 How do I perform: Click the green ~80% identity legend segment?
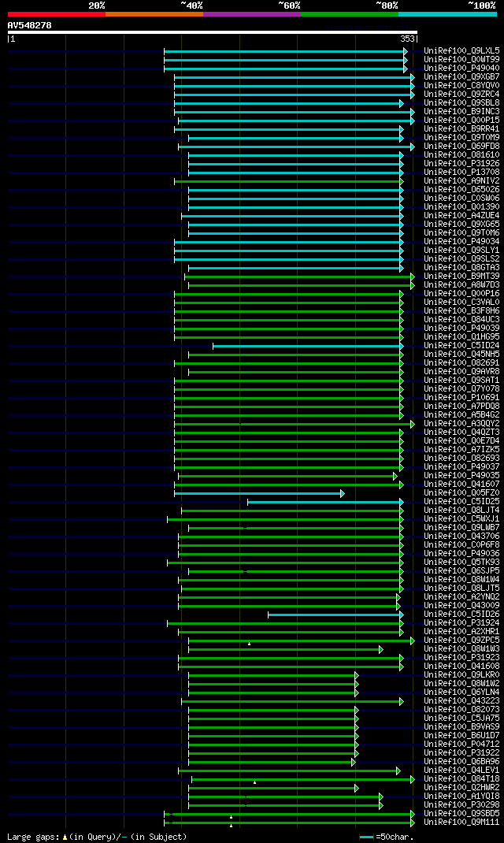pyautogui.click(x=350, y=14)
